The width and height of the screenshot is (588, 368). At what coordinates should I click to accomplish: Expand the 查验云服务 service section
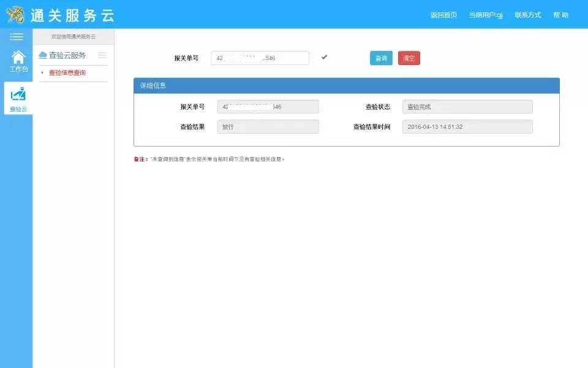(64, 55)
